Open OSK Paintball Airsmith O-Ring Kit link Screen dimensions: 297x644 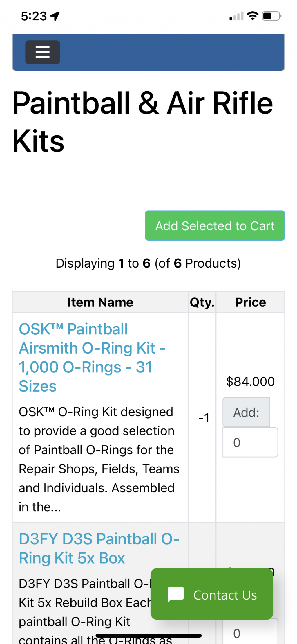(92, 357)
